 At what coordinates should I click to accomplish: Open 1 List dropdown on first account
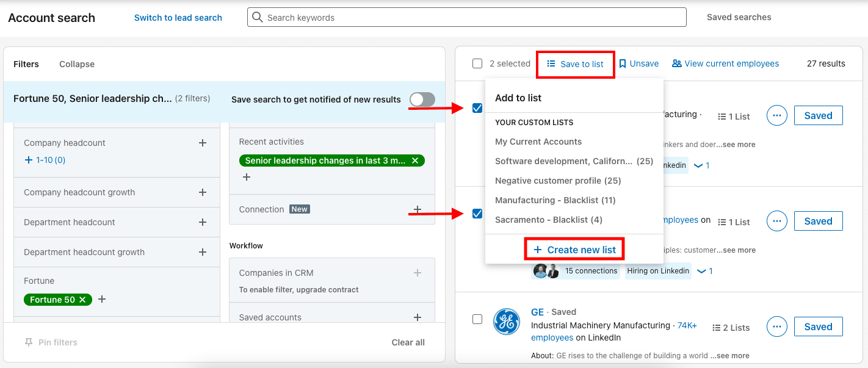pos(734,117)
